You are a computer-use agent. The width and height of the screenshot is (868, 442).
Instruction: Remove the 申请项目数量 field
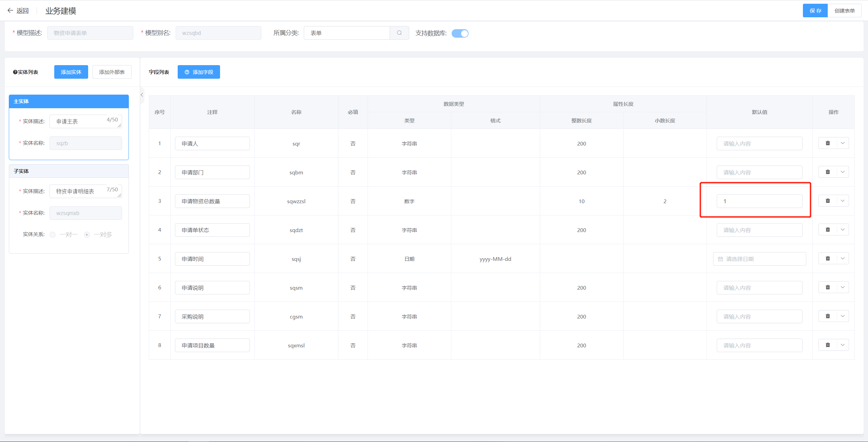(828, 345)
